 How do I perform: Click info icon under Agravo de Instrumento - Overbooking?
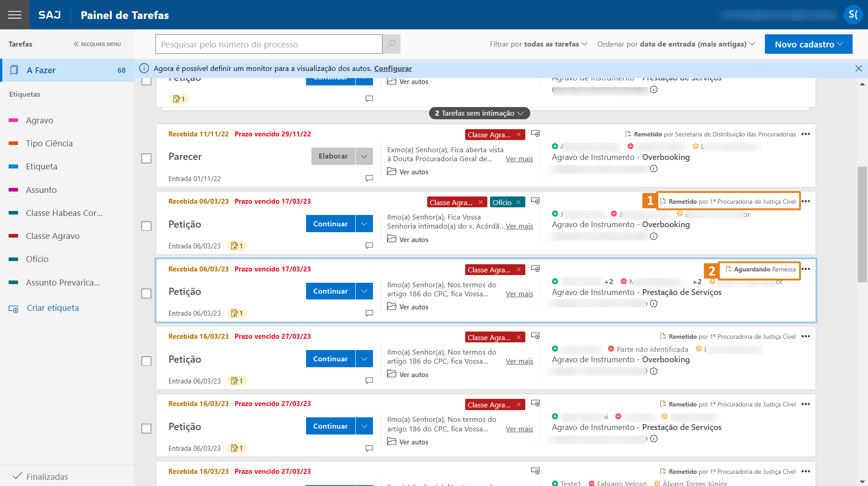(654, 169)
